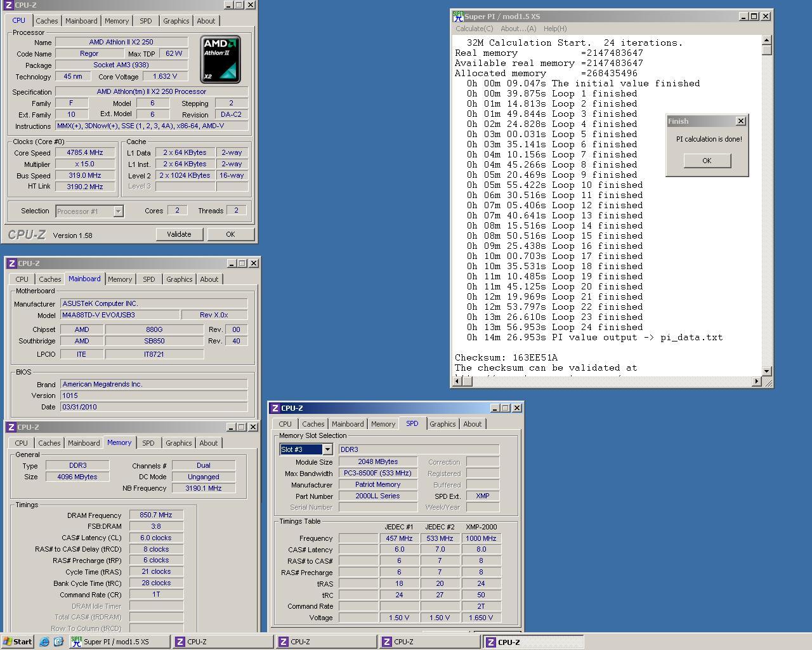Select Caches tab in Mainboard CPU-Z window
812x650 pixels.
[x=49, y=279]
